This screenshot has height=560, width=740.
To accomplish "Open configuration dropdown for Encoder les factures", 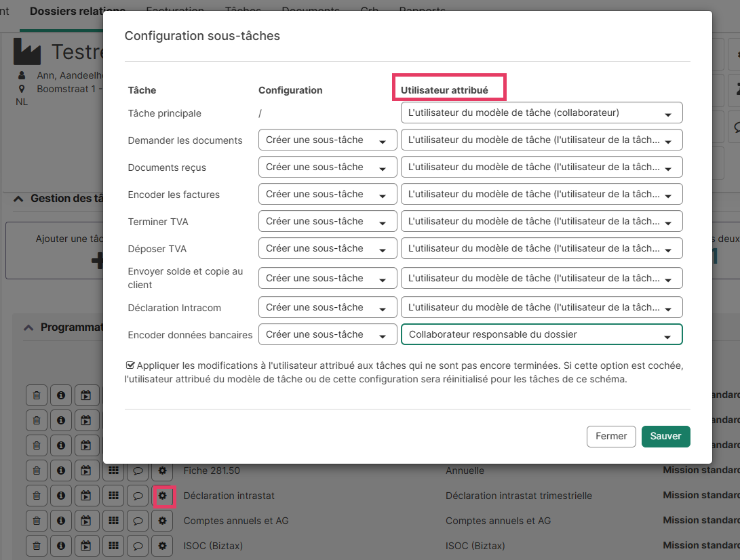I will coord(328,194).
